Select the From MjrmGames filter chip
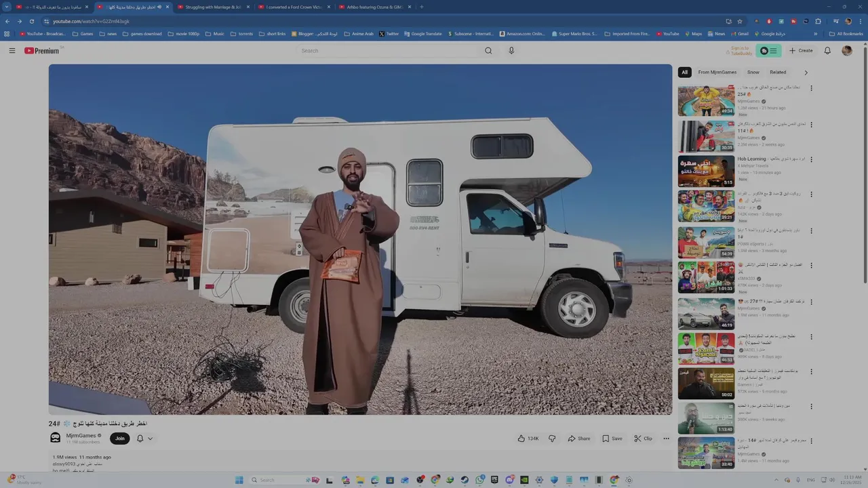Viewport: 868px width, 488px height. pyautogui.click(x=717, y=73)
